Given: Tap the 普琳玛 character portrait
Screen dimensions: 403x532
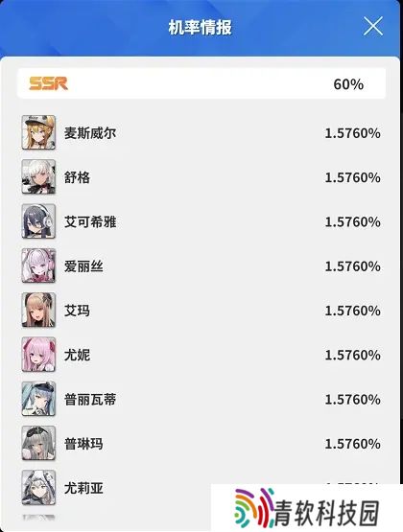Looking at the screenshot, I should coord(38,444).
